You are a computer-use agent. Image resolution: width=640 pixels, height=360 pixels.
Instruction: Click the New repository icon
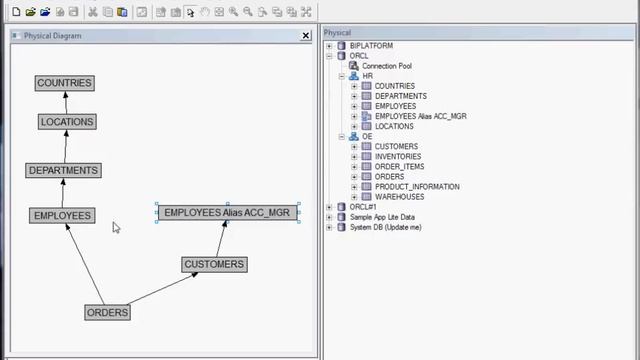pyautogui.click(x=16, y=12)
